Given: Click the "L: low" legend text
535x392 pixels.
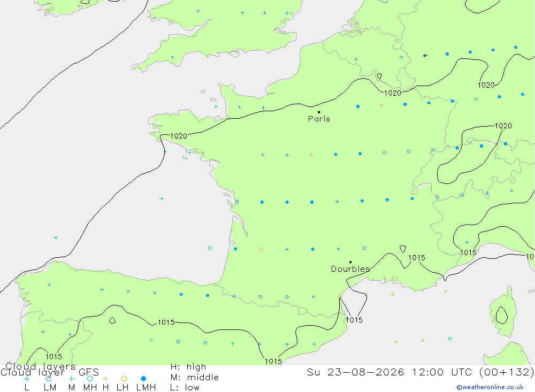Looking at the screenshot, I should point(185,388).
